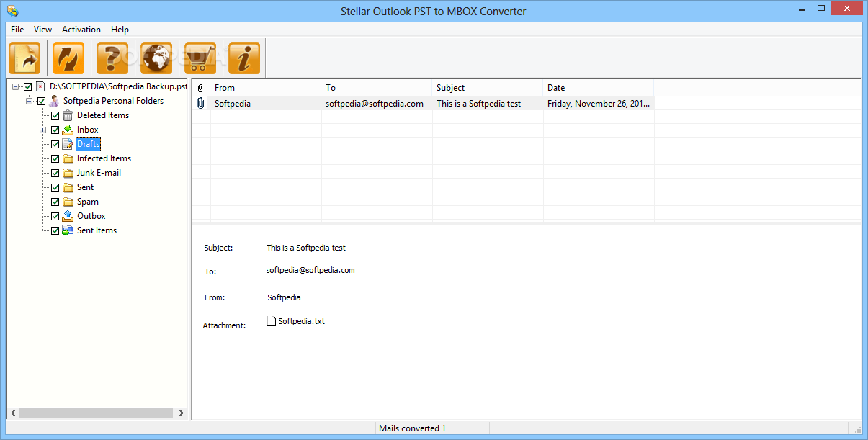Open the Help menu
This screenshot has width=868, height=440.
(x=120, y=30)
